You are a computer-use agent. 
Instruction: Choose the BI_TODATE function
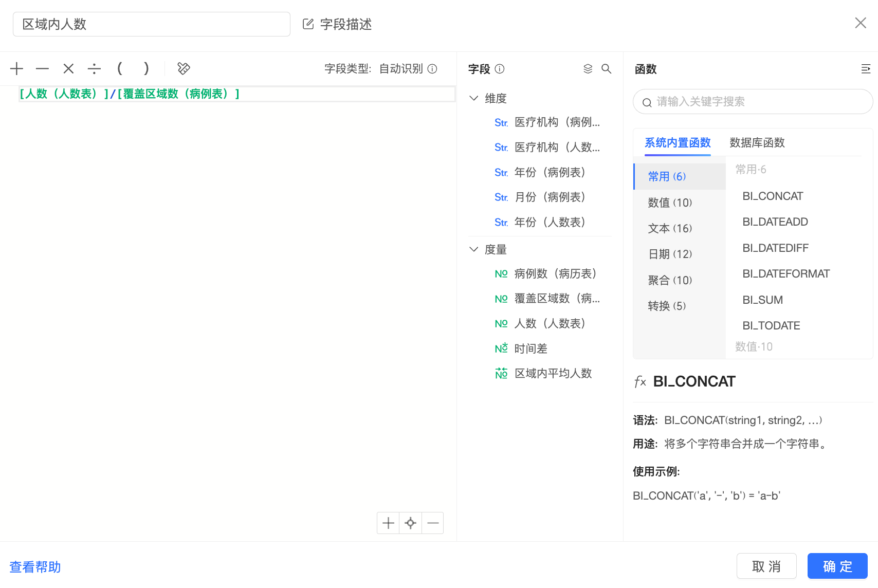(x=771, y=325)
